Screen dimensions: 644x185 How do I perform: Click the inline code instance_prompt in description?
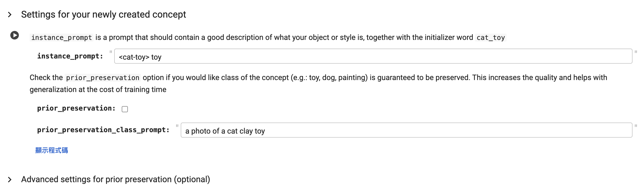(x=62, y=38)
